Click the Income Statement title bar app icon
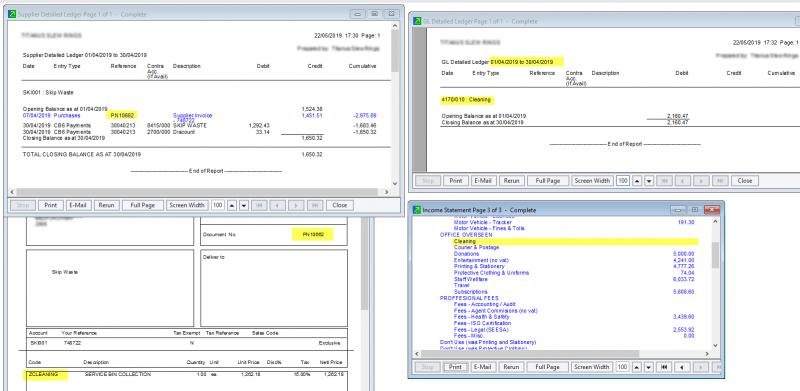The width and height of the screenshot is (800, 391). click(x=417, y=210)
